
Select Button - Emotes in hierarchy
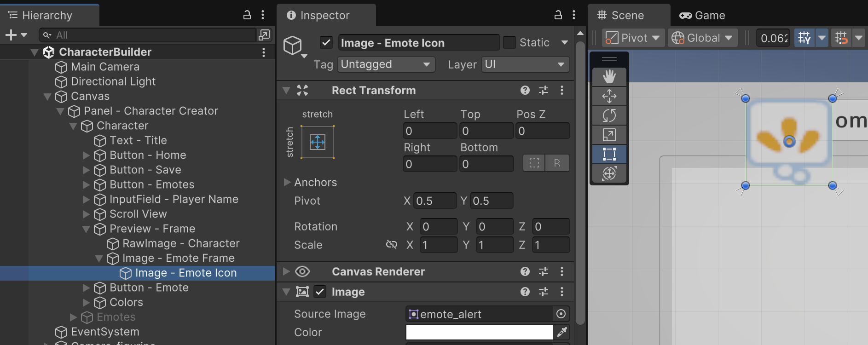[x=151, y=184]
